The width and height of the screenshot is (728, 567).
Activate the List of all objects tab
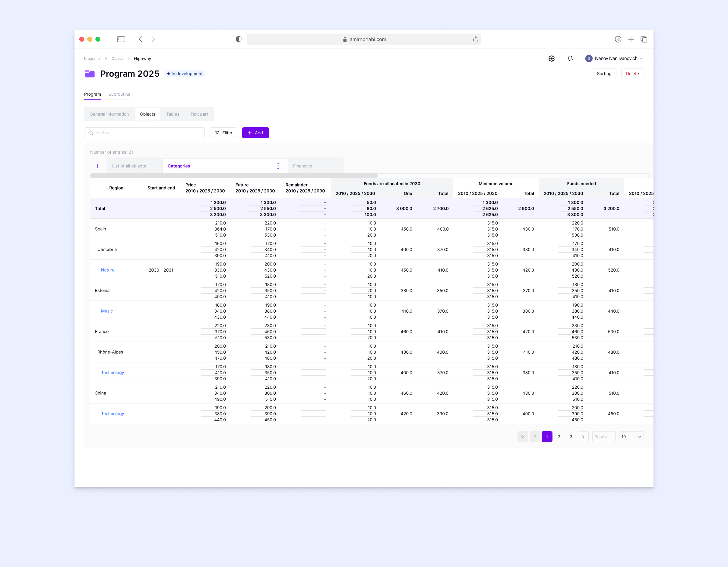129,166
